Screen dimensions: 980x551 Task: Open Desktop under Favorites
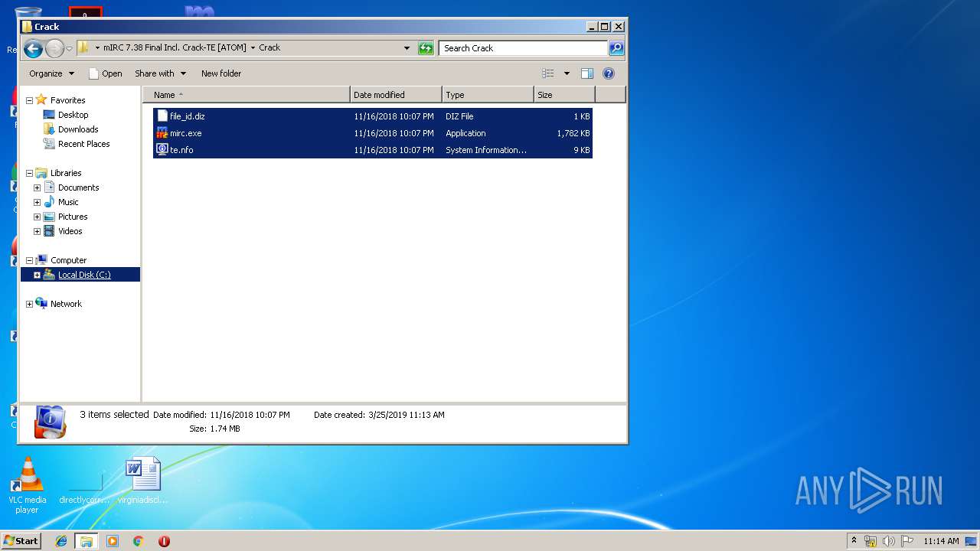[x=73, y=115]
